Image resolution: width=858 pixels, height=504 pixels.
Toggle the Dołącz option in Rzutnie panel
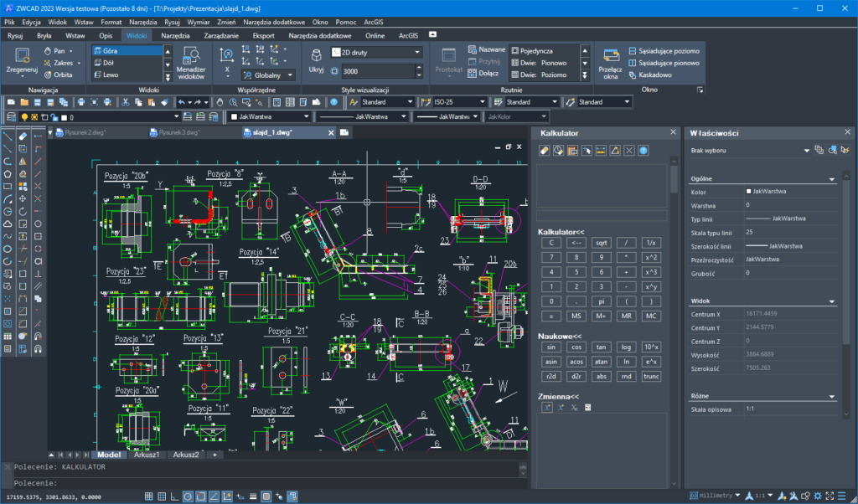coord(488,74)
